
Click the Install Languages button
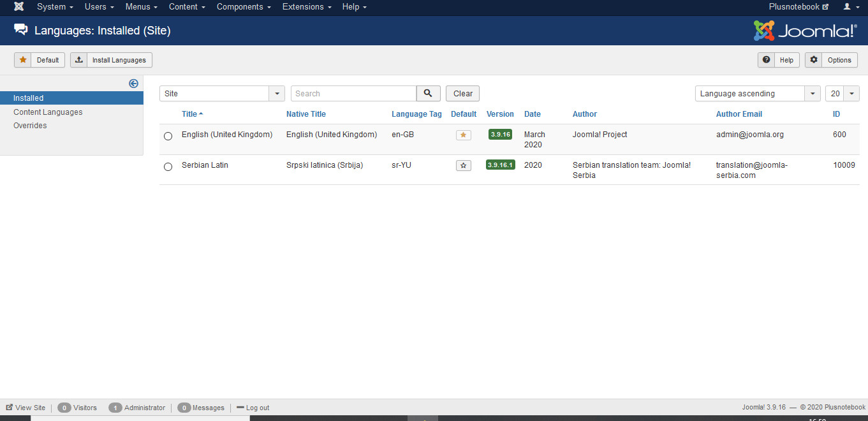click(111, 60)
